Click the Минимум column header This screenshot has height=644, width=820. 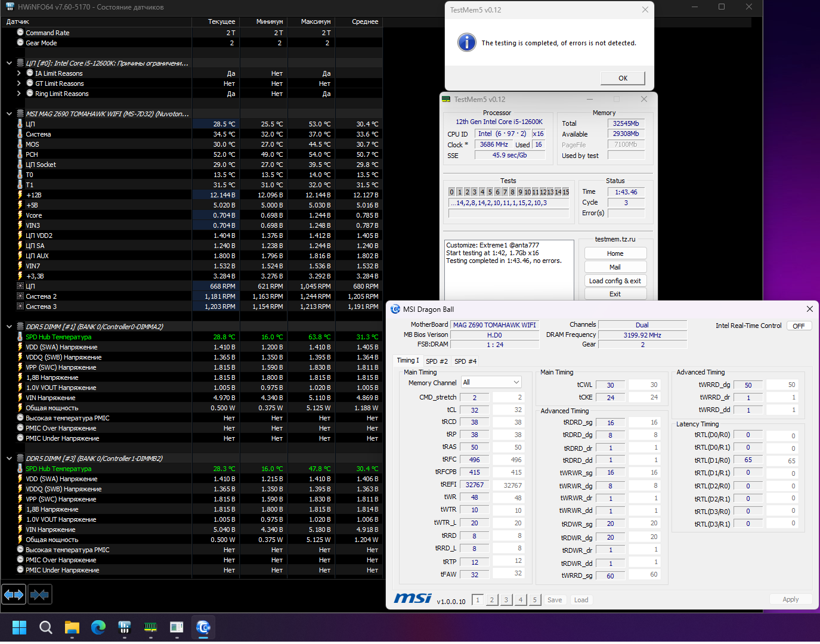[x=264, y=21]
